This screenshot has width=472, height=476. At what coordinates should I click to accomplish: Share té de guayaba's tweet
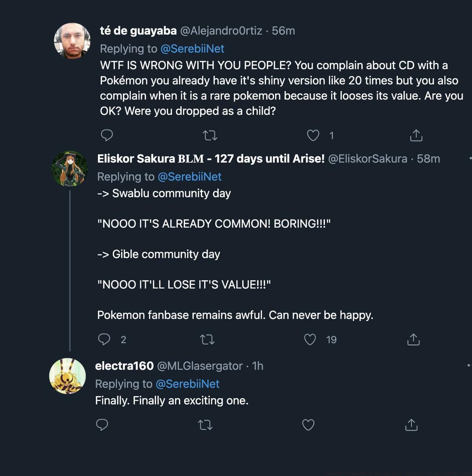(x=416, y=135)
